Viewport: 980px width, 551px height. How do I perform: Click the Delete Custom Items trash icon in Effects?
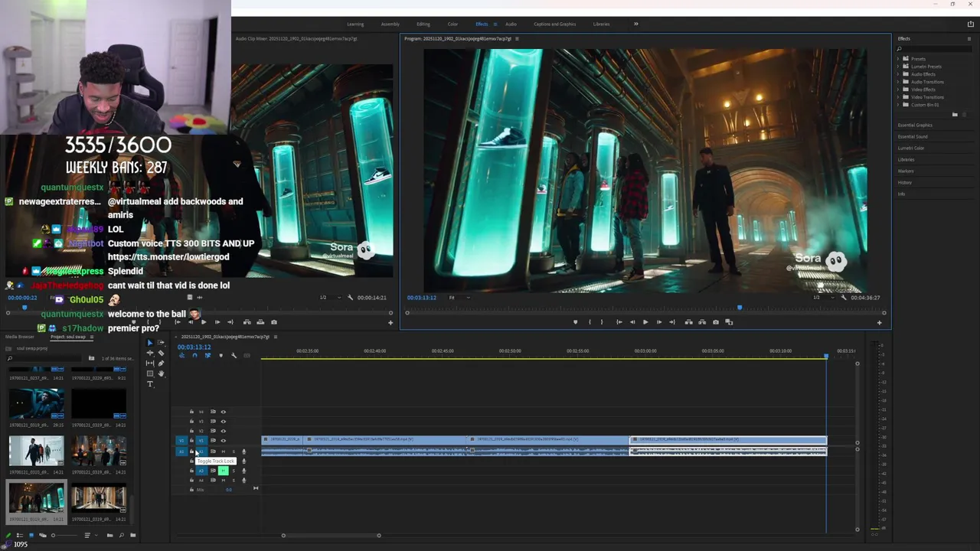click(965, 114)
